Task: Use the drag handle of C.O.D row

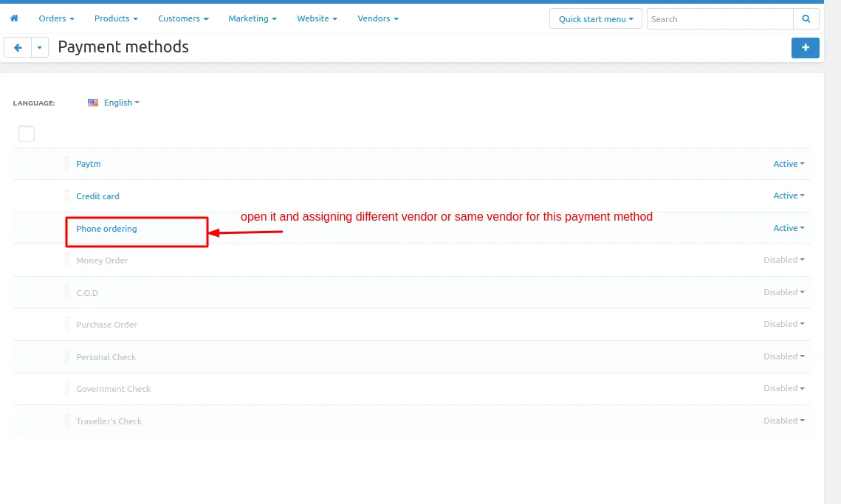Action: point(67,292)
